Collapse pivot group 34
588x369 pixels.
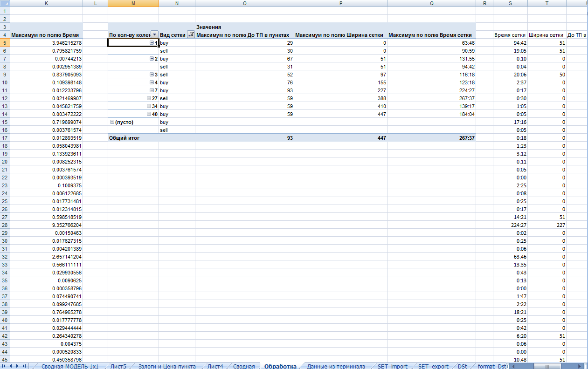[x=149, y=106]
